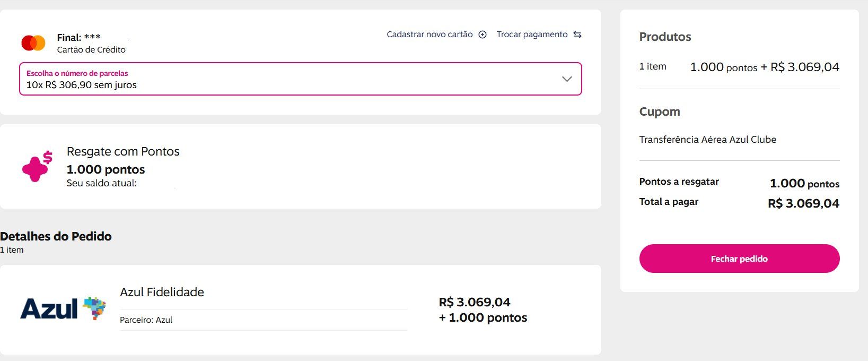Click the Trocar pagamento link
This screenshot has height=361, width=868.
pyautogui.click(x=532, y=35)
